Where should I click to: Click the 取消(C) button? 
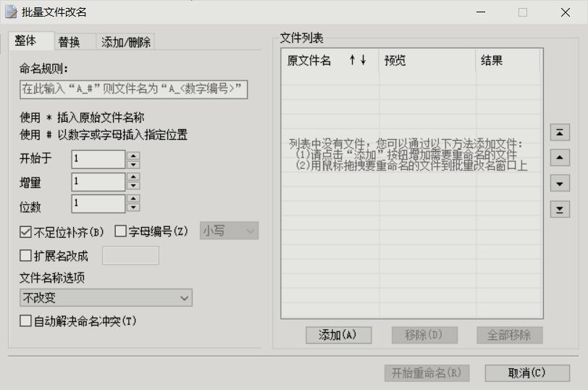pos(526,373)
